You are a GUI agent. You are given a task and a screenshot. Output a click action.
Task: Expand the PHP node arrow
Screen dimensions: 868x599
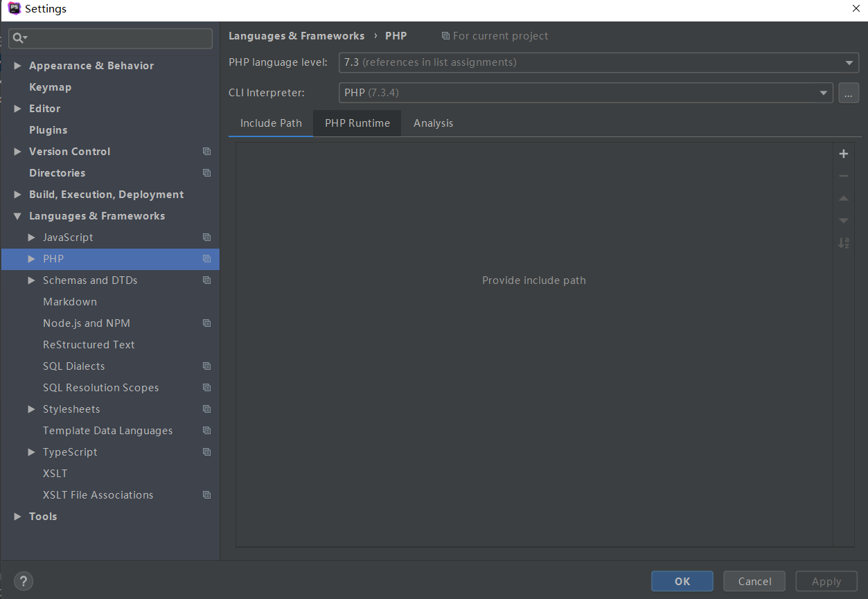coord(32,259)
